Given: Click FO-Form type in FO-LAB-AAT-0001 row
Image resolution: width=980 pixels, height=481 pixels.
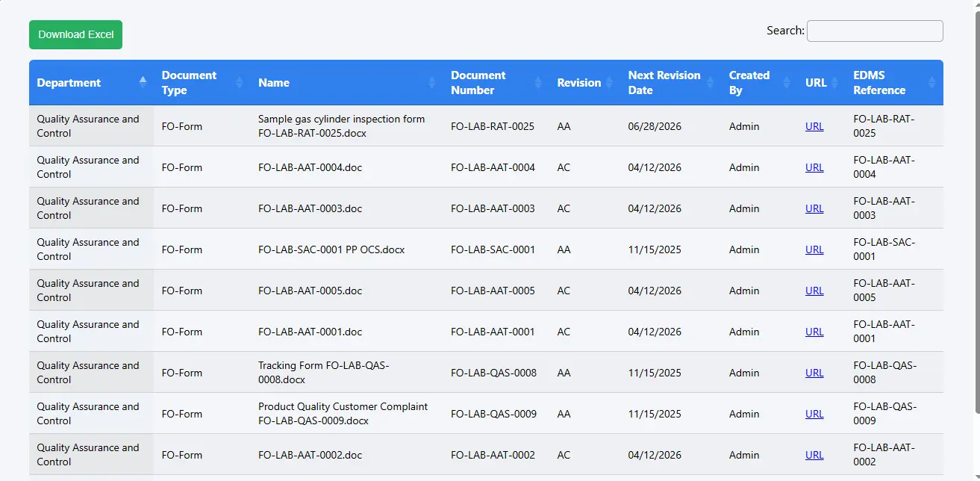Looking at the screenshot, I should click(181, 332).
